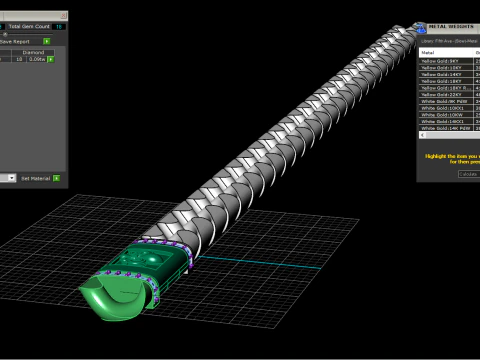Click the Set Material label
Screen dimensions: 480x360
tap(35, 178)
